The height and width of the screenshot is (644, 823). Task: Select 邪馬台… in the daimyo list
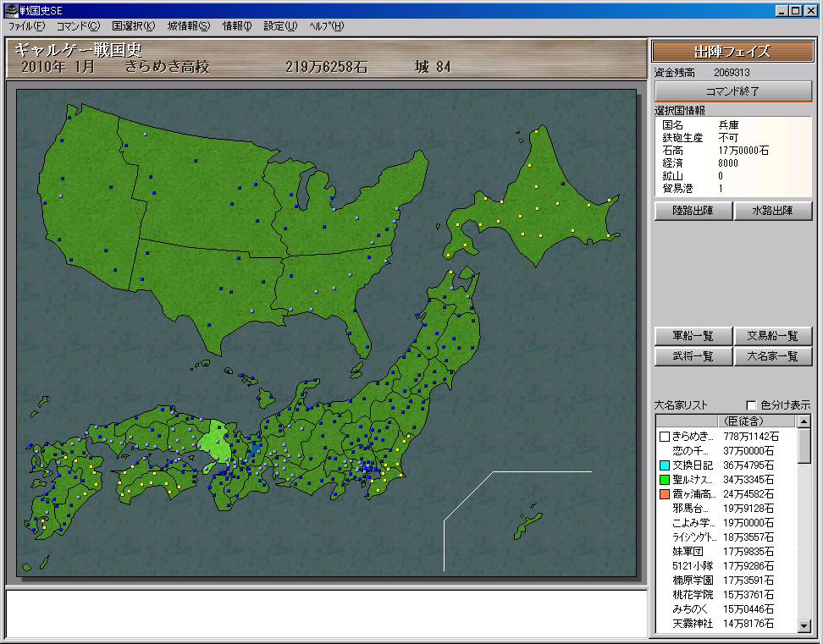[x=726, y=508]
